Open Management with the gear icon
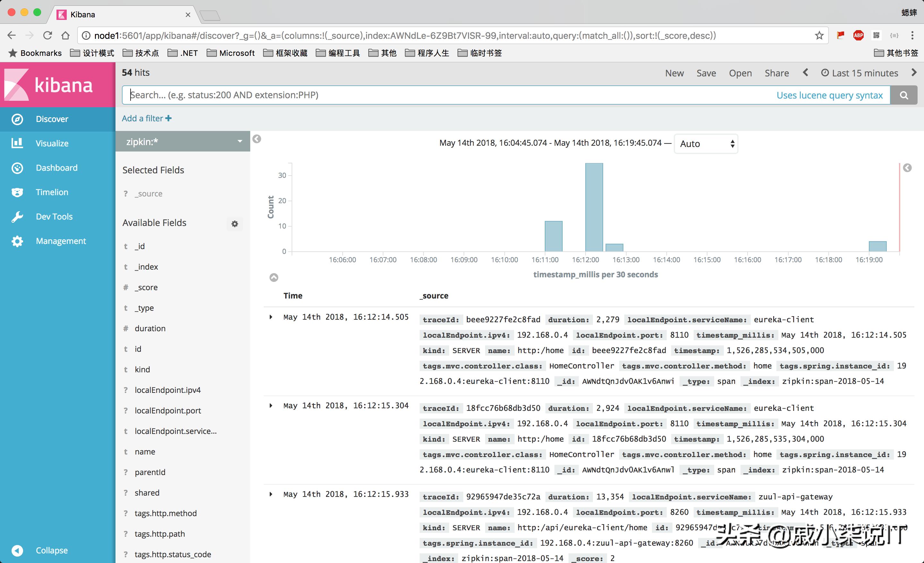The image size is (924, 563). click(x=17, y=241)
